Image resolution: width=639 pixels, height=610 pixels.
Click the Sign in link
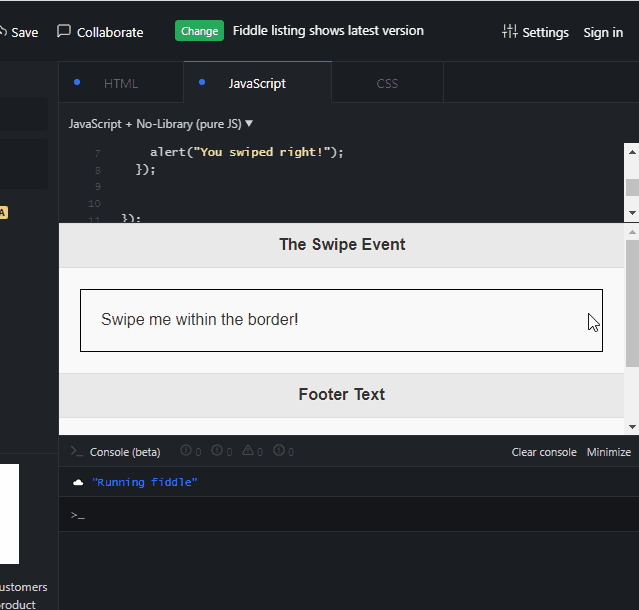tap(603, 32)
